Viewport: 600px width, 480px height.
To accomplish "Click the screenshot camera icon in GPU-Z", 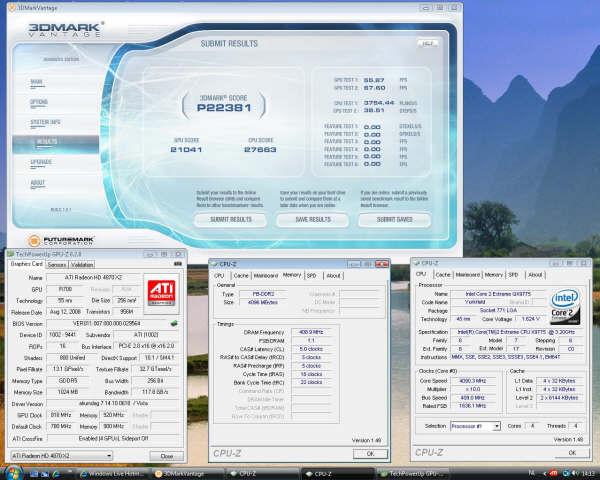I will click(178, 264).
